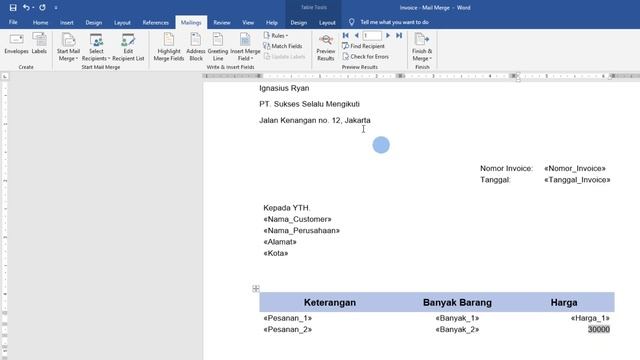Viewport: 640px width, 360px height.
Task: Click Check for Errors
Action: coord(365,57)
